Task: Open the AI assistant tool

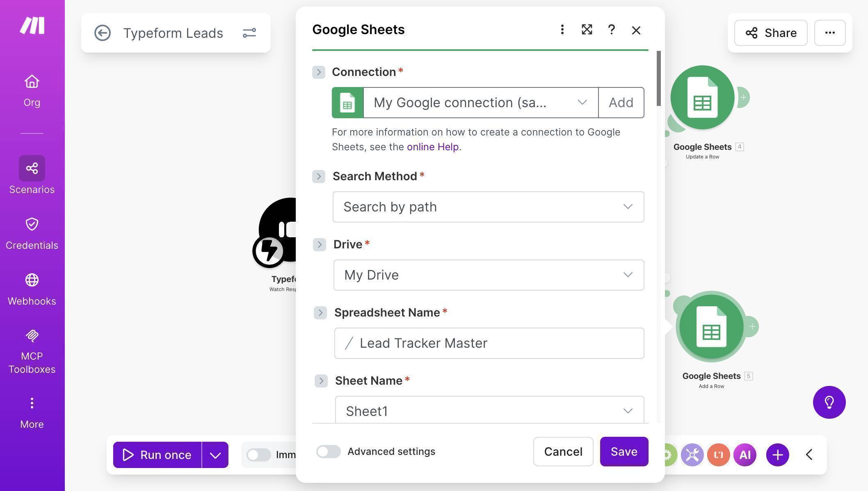Action: [x=745, y=455]
